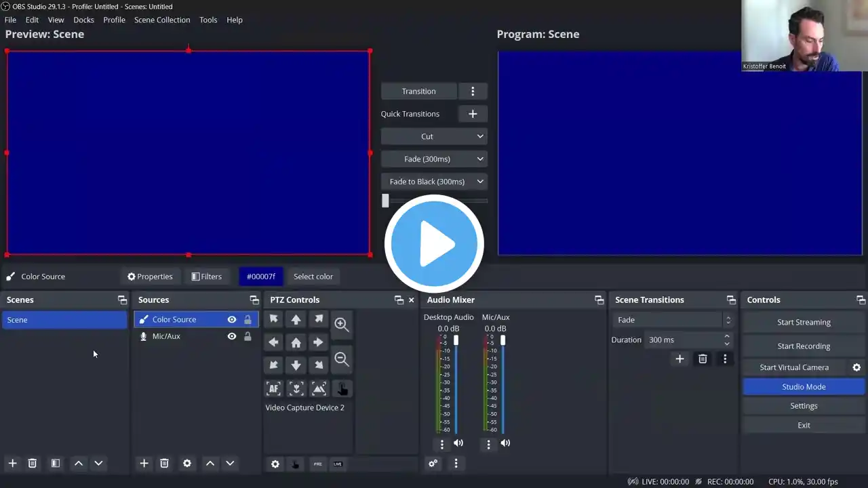Open the Scene Collection menu
Image resolution: width=868 pixels, height=488 pixels.
(162, 20)
